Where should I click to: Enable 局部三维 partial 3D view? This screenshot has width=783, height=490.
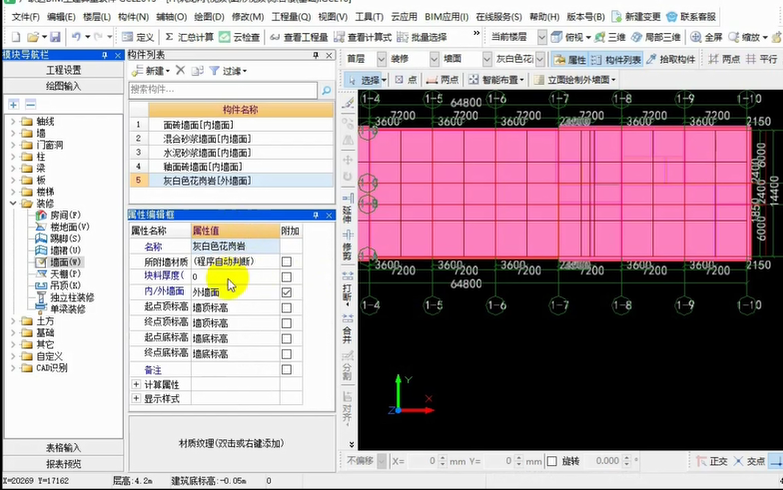pos(656,37)
